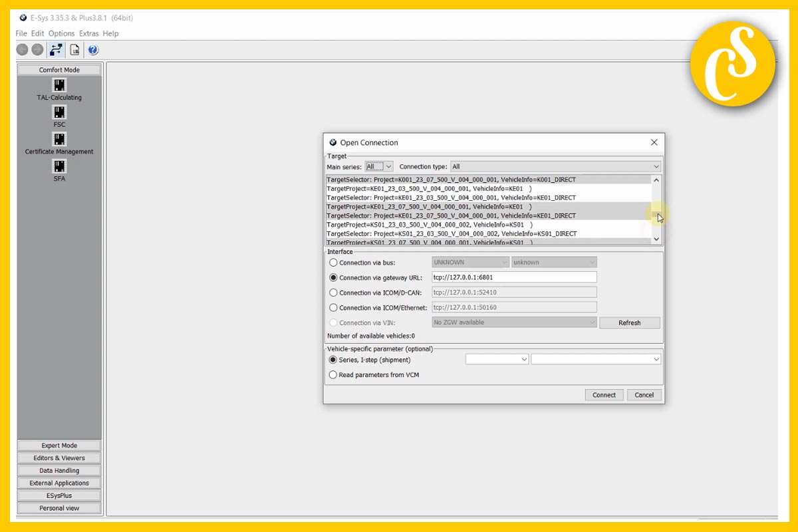Click the back navigation arrow icon
The height and width of the screenshot is (532, 798).
[22, 49]
